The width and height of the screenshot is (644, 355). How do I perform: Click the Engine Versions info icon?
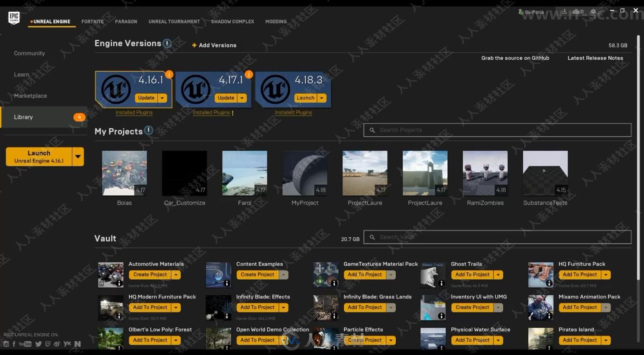(167, 43)
